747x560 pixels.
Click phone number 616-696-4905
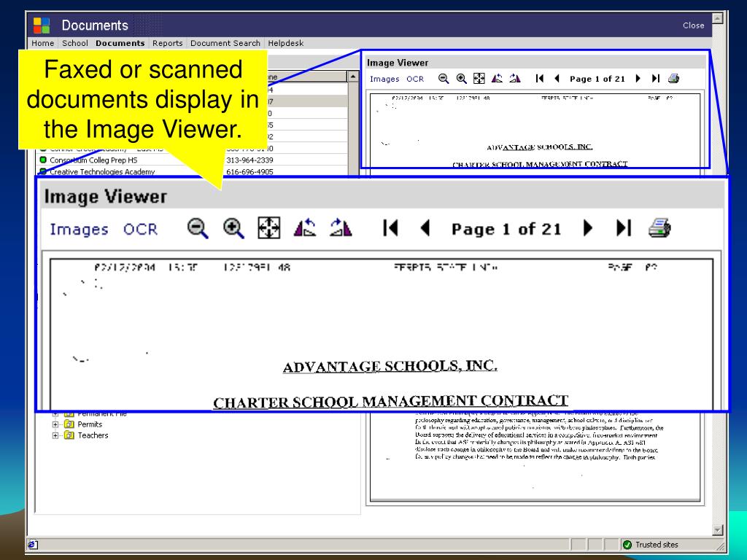tap(249, 171)
